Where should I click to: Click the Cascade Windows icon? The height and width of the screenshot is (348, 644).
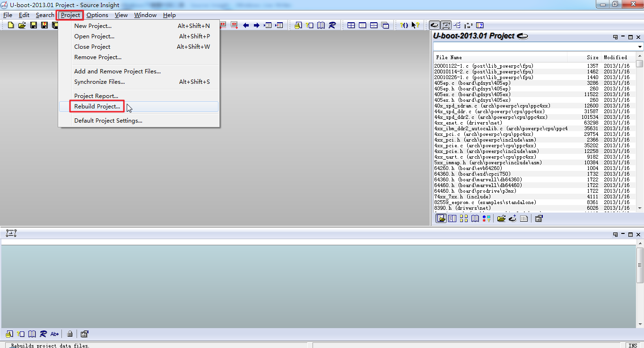click(x=385, y=25)
